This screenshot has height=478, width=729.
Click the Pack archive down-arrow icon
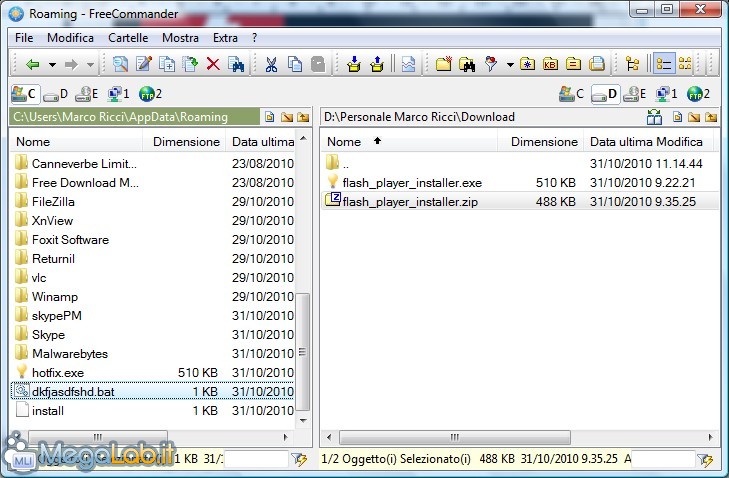354,64
